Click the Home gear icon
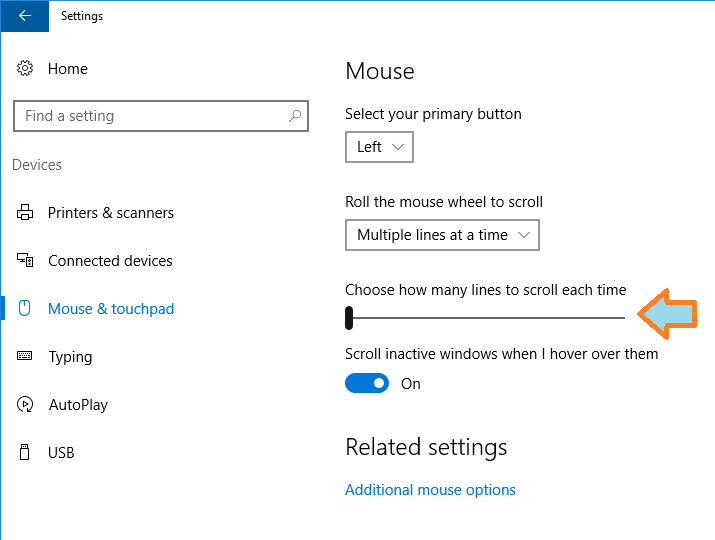Image resolution: width=715 pixels, height=540 pixels. (x=25, y=69)
